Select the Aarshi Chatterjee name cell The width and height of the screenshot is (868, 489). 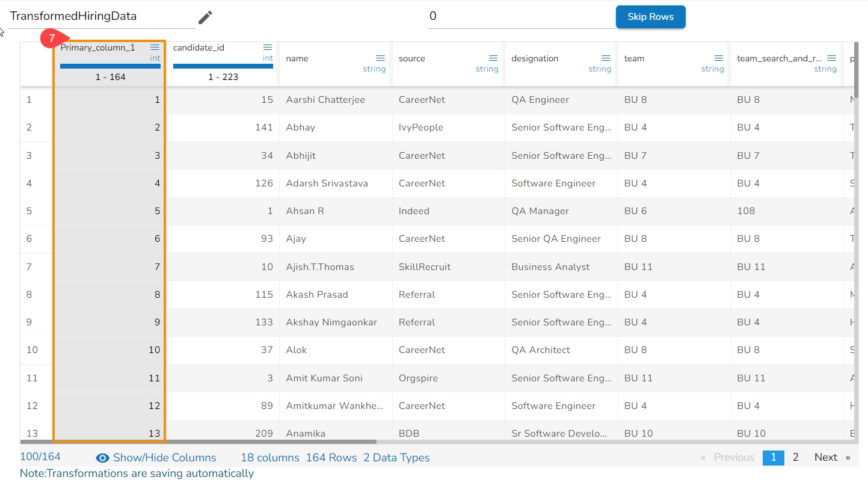325,100
